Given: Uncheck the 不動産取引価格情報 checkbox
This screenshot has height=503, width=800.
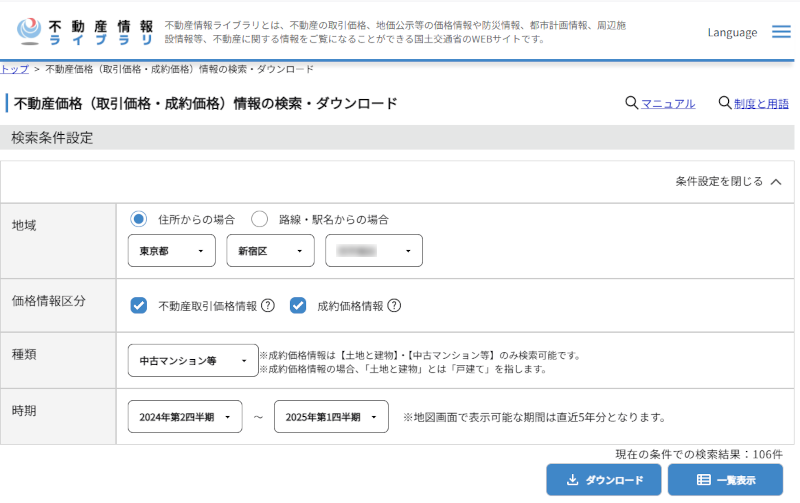Looking at the screenshot, I should tap(139, 306).
